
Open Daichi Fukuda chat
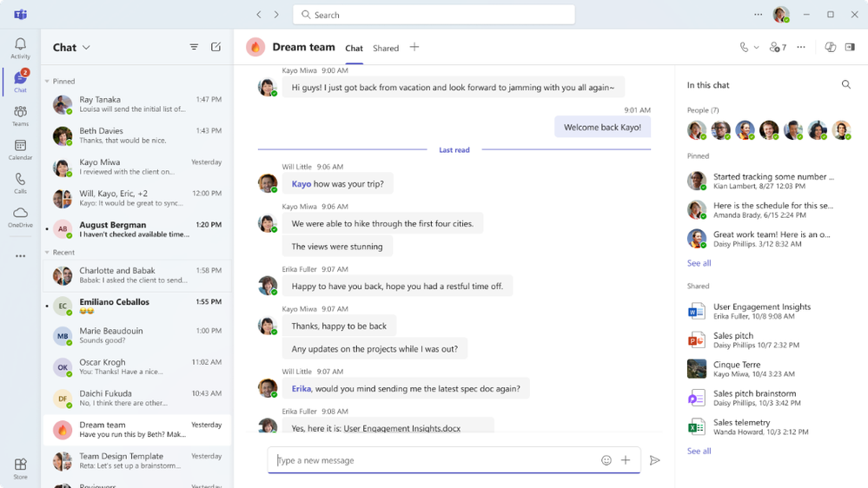tap(137, 398)
